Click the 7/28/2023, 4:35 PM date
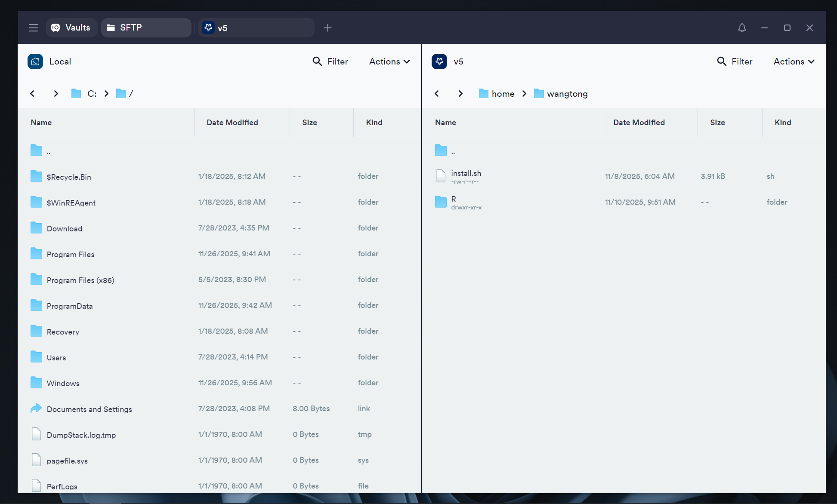The width and height of the screenshot is (837, 504). click(234, 228)
